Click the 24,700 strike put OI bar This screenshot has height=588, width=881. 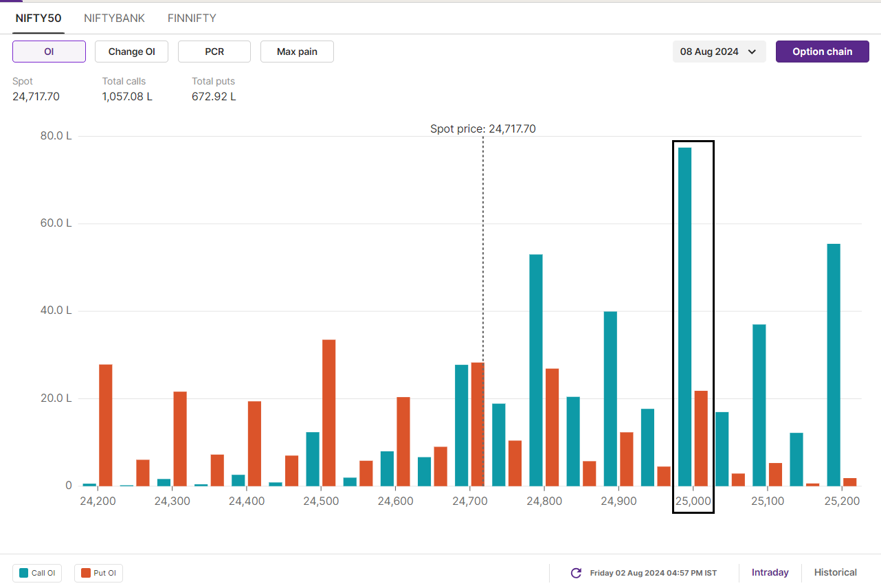click(x=478, y=425)
